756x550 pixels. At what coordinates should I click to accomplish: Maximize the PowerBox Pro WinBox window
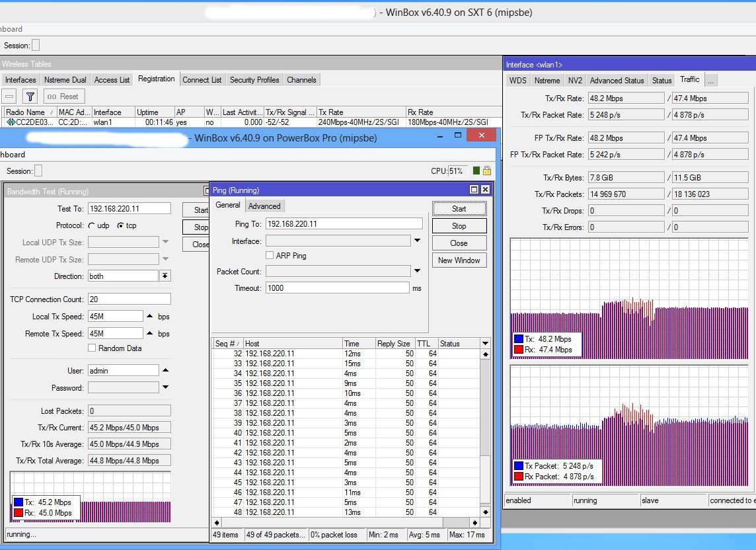[458, 136]
